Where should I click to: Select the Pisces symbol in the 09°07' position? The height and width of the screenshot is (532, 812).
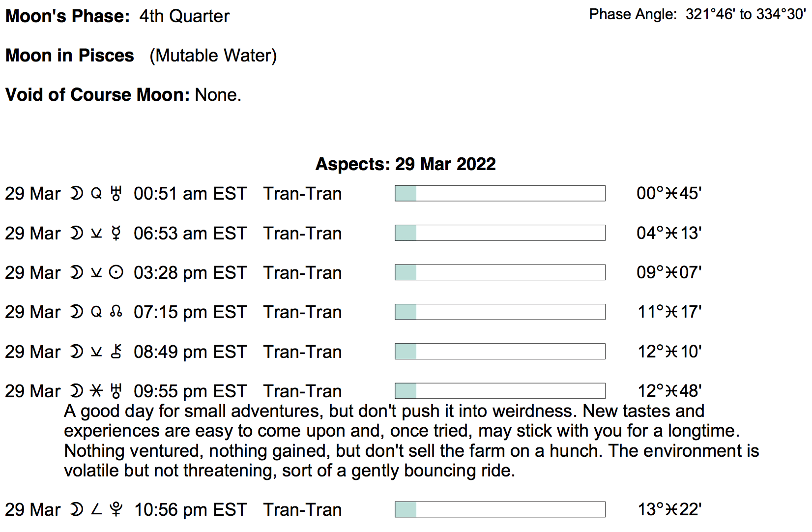(671, 272)
